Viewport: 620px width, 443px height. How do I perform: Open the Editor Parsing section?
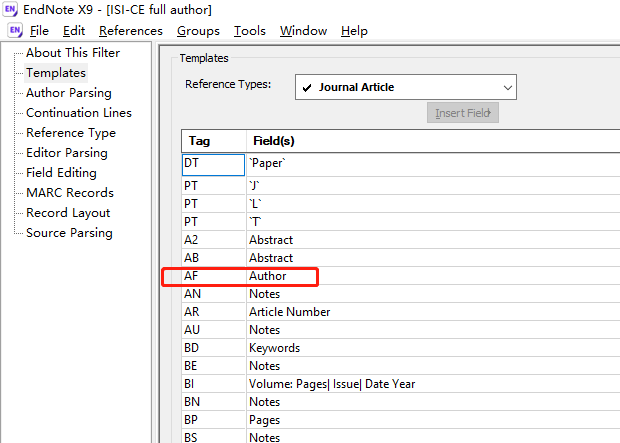coord(67,153)
